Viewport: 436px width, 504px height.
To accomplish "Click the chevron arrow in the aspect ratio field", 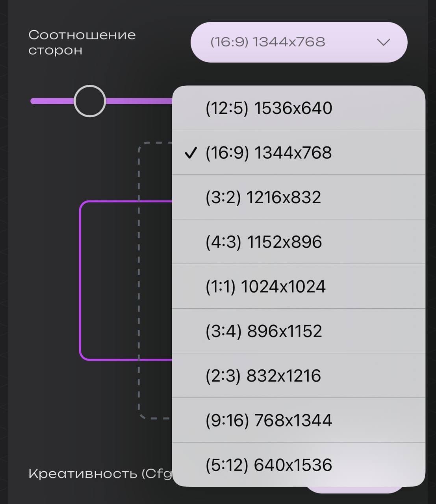I will [x=383, y=42].
